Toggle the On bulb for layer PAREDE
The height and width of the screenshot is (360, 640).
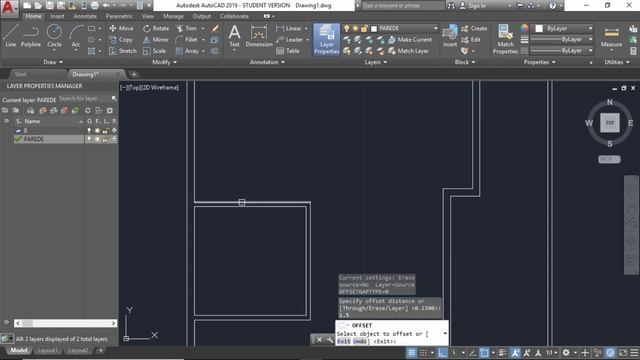(89, 139)
